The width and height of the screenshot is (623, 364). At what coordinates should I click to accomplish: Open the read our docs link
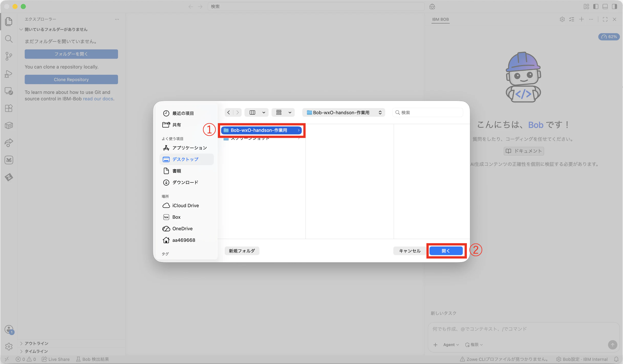[98, 99]
